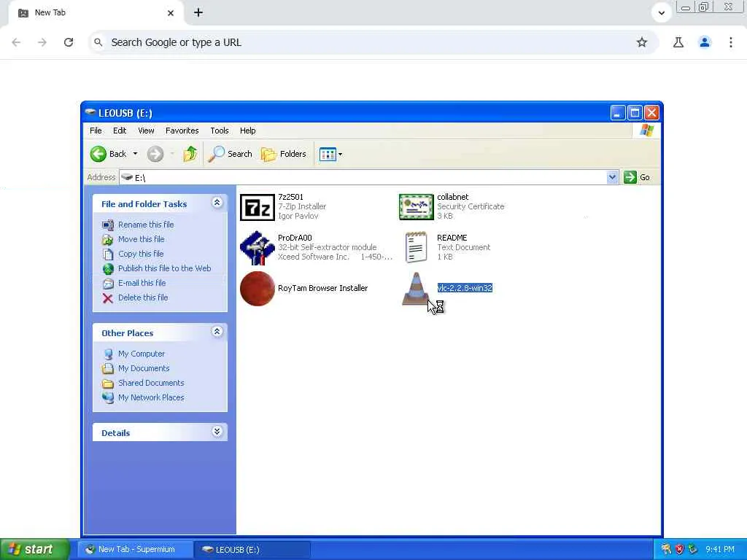Open the Edit menu
The height and width of the screenshot is (560, 747).
[120, 131]
